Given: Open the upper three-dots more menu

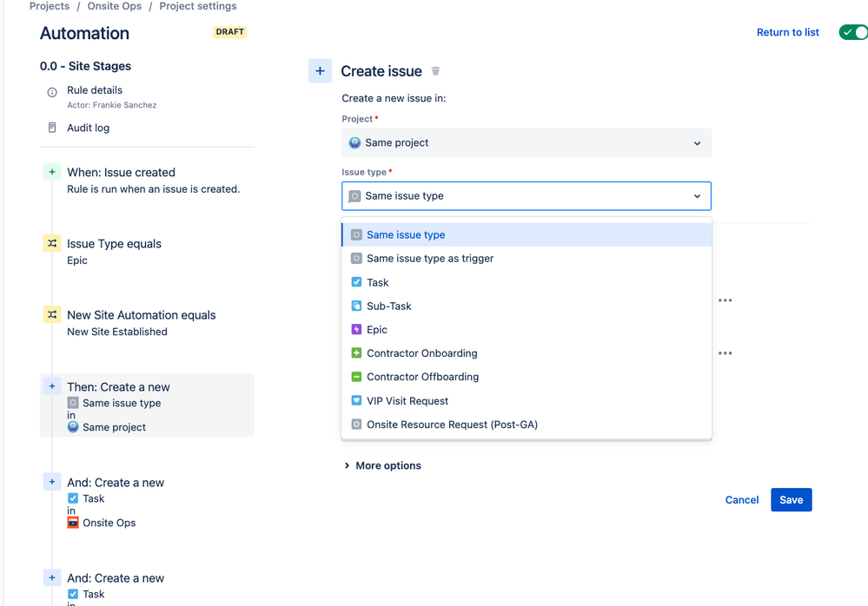Looking at the screenshot, I should (726, 300).
